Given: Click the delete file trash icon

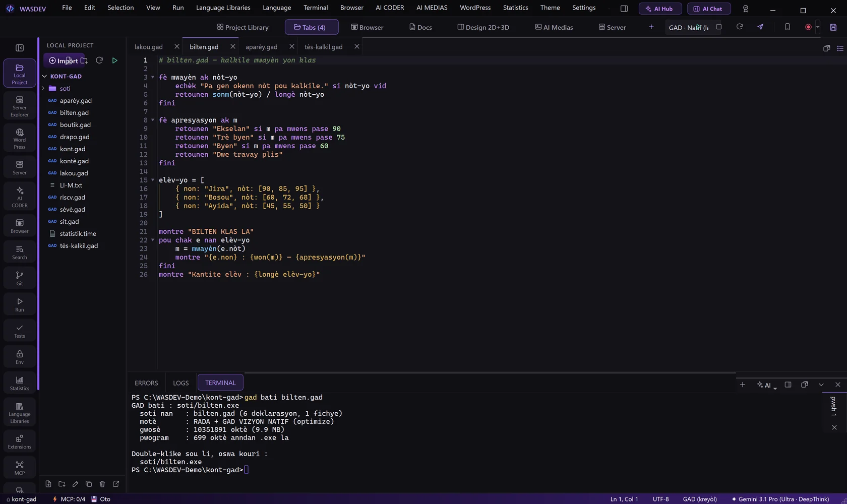Looking at the screenshot, I should pos(102,484).
